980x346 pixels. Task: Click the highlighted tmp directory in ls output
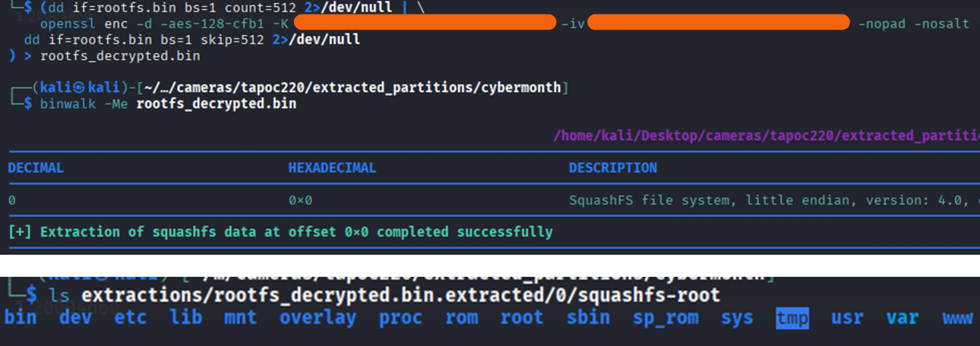coord(792,318)
